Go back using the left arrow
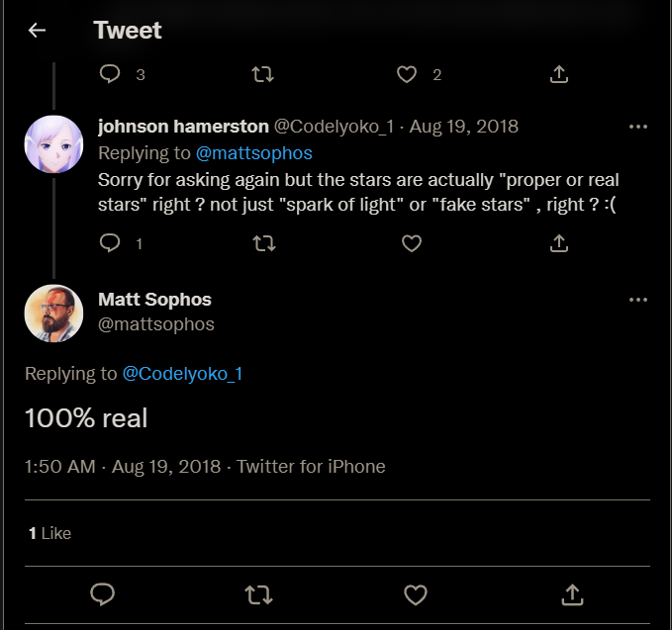This screenshot has height=630, width=672. pyautogui.click(x=38, y=31)
